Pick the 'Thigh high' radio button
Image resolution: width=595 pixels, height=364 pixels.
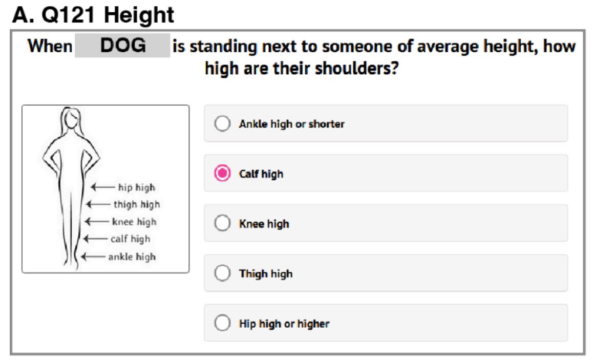pos(222,273)
